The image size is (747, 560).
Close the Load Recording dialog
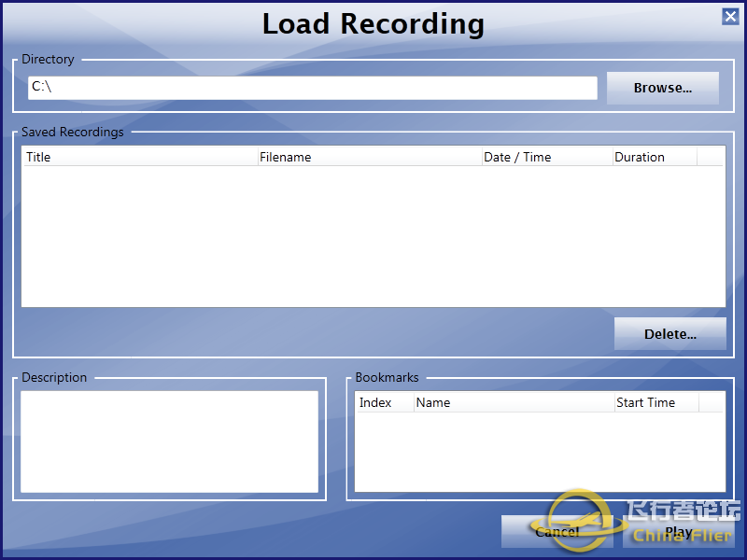(730, 16)
